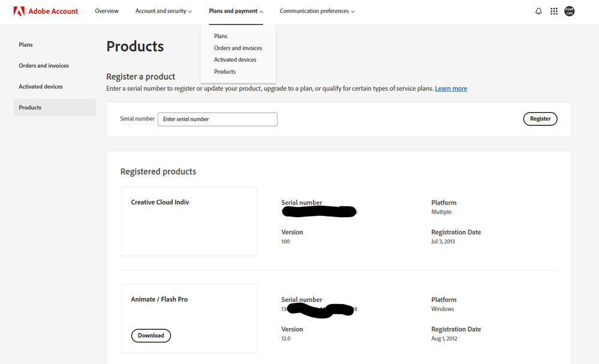Choose Orders and invoices menu entry

tap(238, 48)
